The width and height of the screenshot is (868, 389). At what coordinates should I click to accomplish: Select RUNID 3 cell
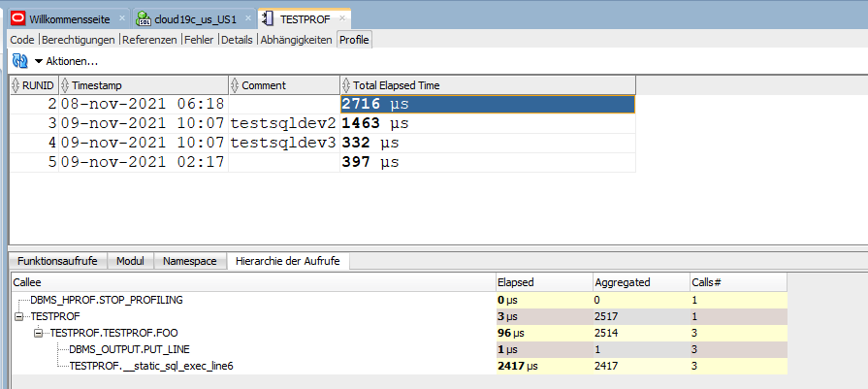(34, 123)
